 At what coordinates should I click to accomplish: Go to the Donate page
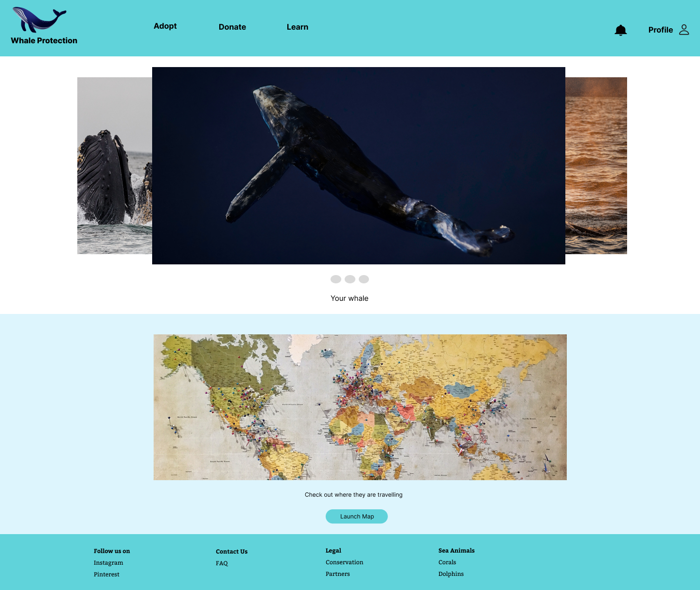pos(232,27)
